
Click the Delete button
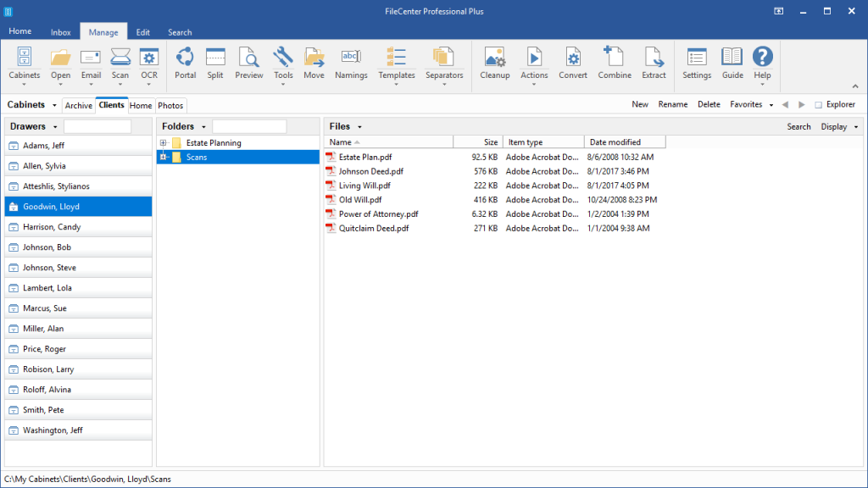tap(709, 104)
